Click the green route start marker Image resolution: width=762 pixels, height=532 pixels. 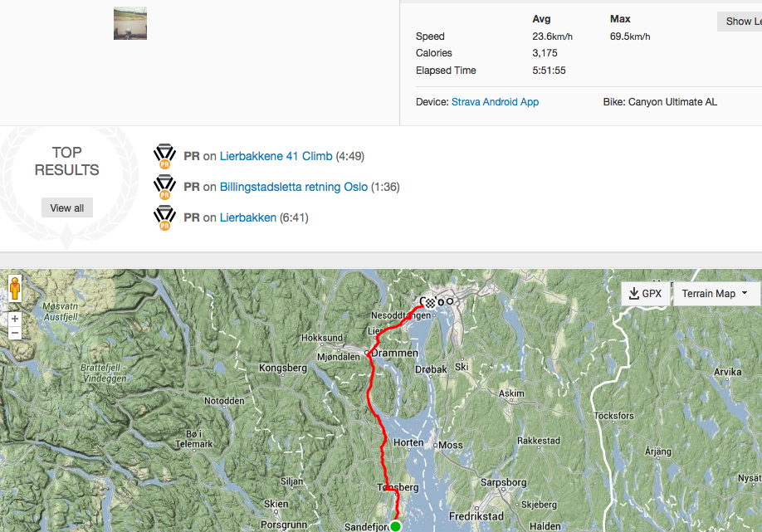point(396,526)
